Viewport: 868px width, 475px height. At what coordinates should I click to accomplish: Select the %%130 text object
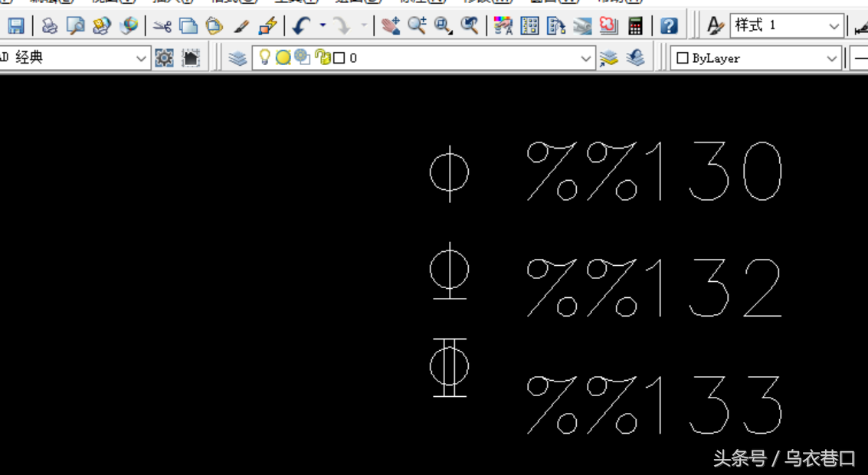(653, 171)
